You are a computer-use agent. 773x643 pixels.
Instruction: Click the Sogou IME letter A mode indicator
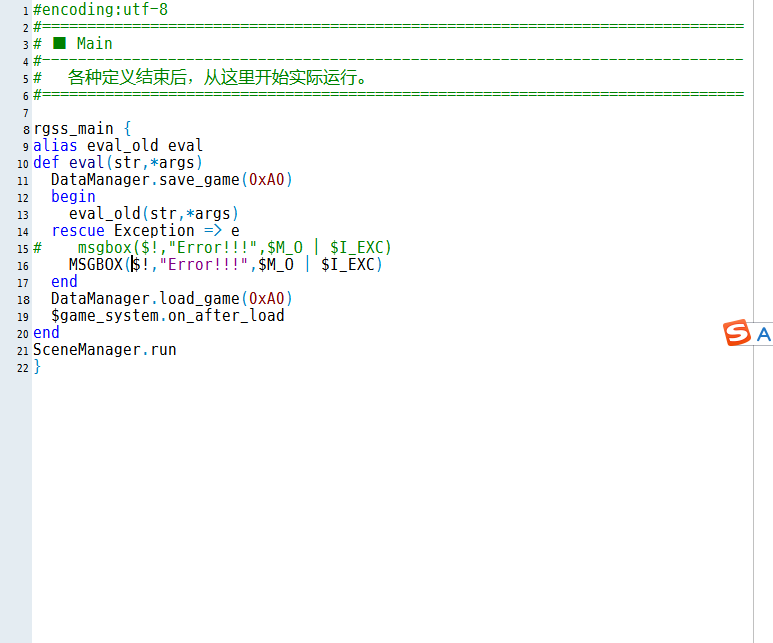(x=764, y=334)
